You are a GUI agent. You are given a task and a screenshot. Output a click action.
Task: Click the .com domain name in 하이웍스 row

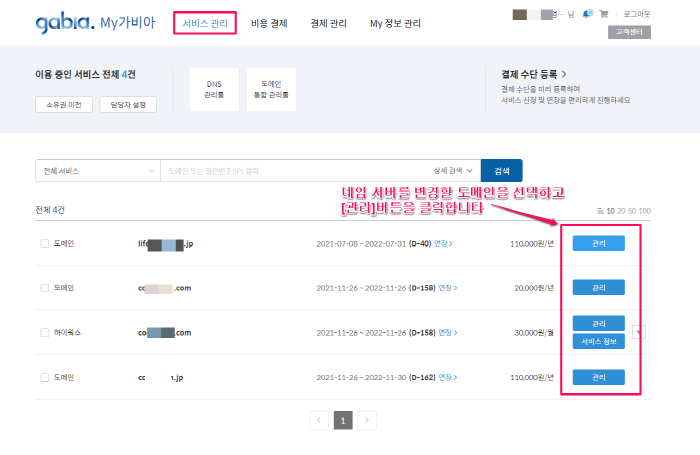pos(165,333)
